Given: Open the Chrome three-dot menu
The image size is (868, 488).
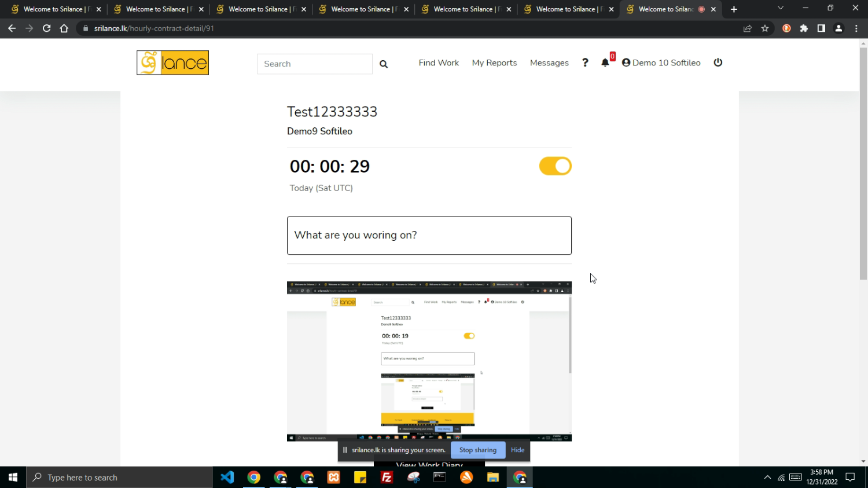Looking at the screenshot, I should click(856, 28).
